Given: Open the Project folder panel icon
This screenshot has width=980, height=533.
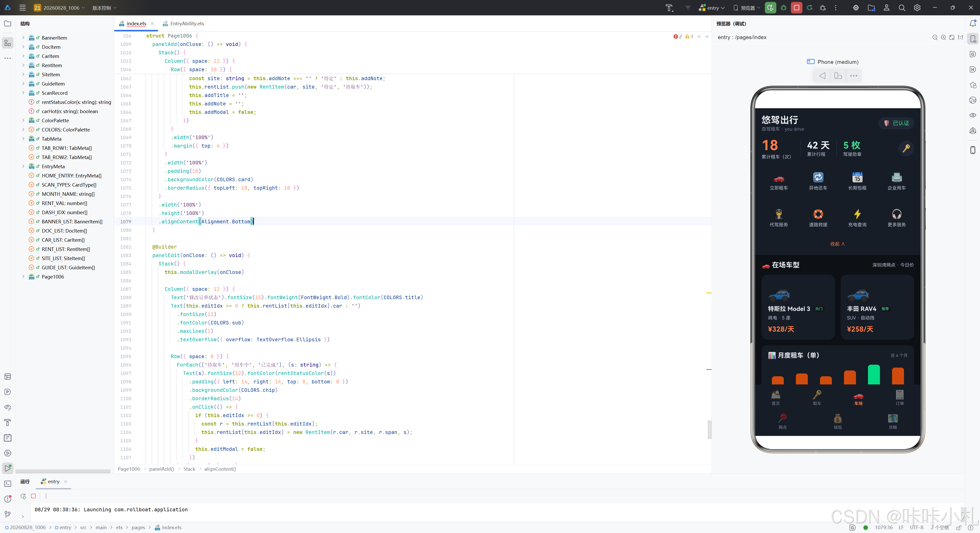Looking at the screenshot, I should click(8, 23).
